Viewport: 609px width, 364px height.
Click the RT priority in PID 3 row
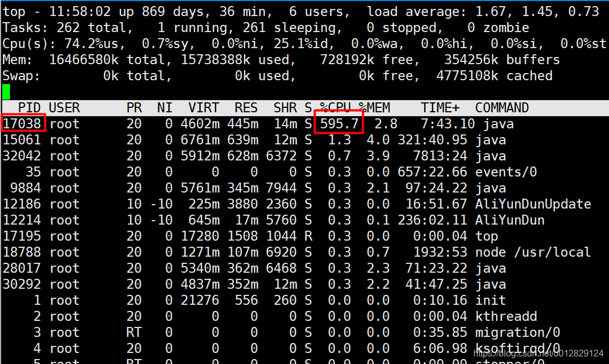133,332
